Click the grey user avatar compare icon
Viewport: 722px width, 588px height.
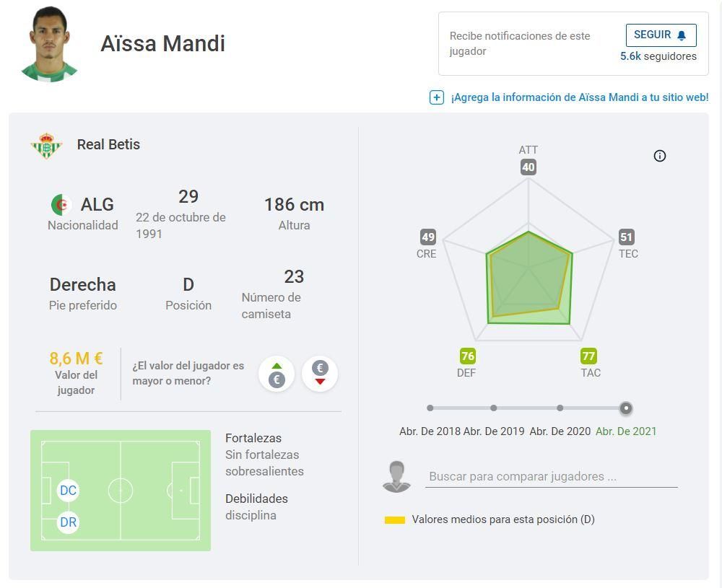point(396,477)
